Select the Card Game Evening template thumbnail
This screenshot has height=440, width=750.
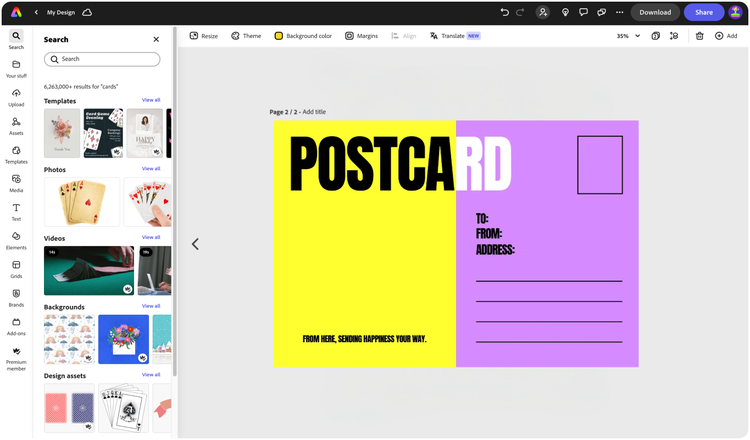pos(103,133)
